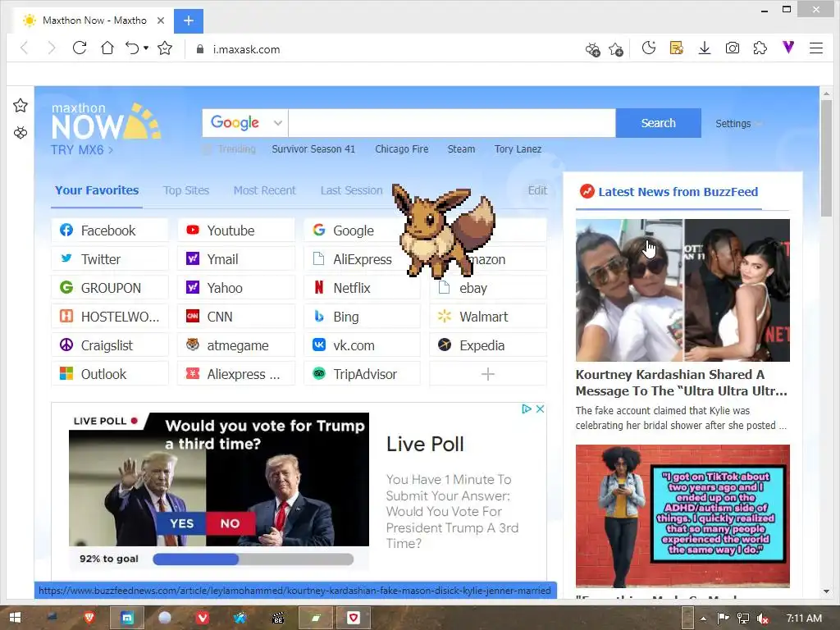
Task: Switch to the Most Recent tab
Action: [265, 190]
